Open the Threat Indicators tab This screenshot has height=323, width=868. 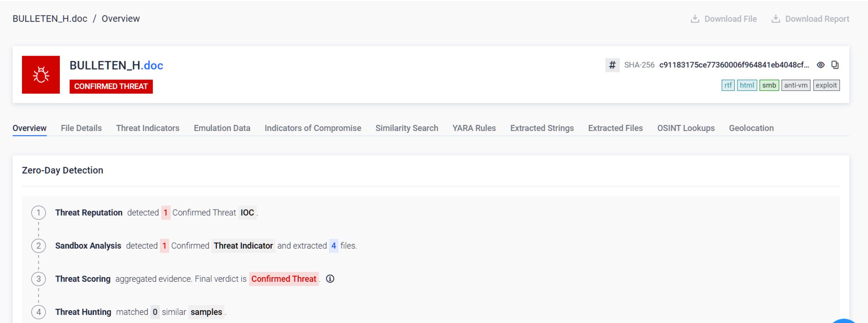pyautogui.click(x=148, y=128)
